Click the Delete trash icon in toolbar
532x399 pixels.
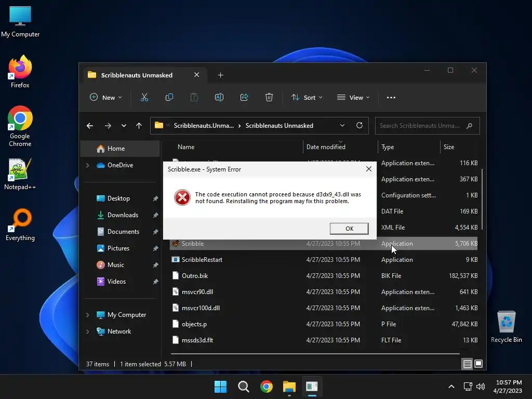(269, 97)
